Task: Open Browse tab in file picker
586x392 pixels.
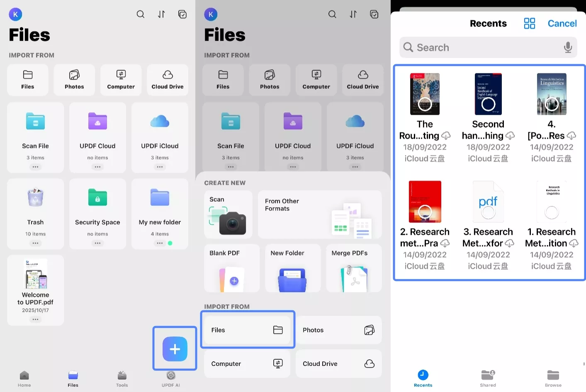Action: pyautogui.click(x=553, y=378)
